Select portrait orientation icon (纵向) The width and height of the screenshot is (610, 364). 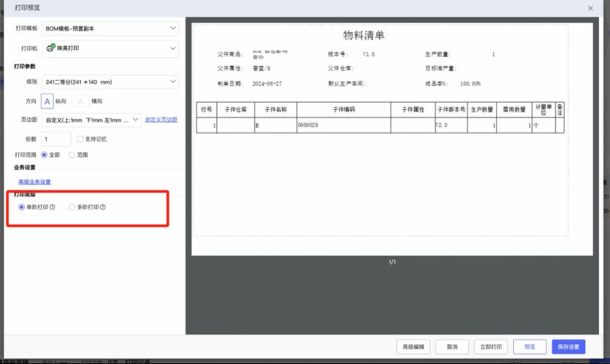(x=47, y=101)
